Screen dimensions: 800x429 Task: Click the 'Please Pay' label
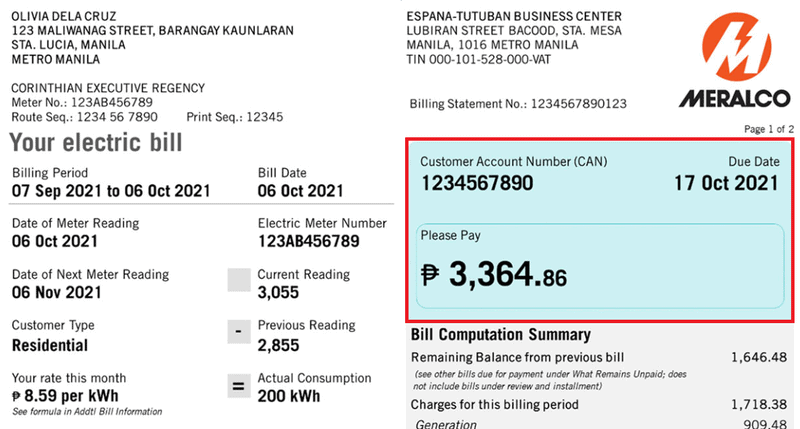click(451, 236)
